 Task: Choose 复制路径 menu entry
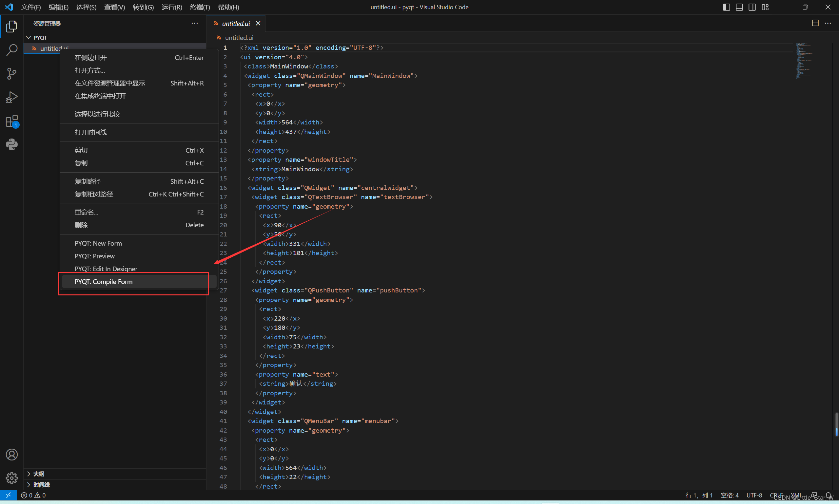tap(139, 181)
